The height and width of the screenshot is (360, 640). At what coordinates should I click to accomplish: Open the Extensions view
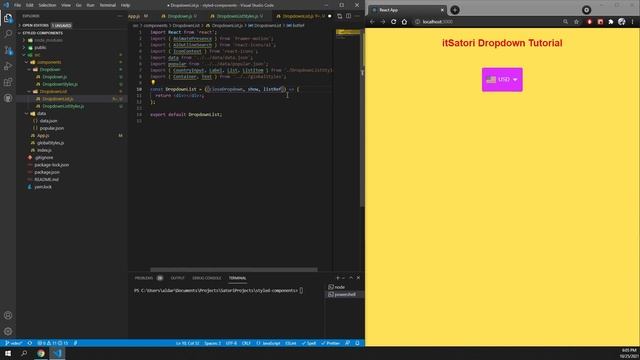click(x=8, y=82)
